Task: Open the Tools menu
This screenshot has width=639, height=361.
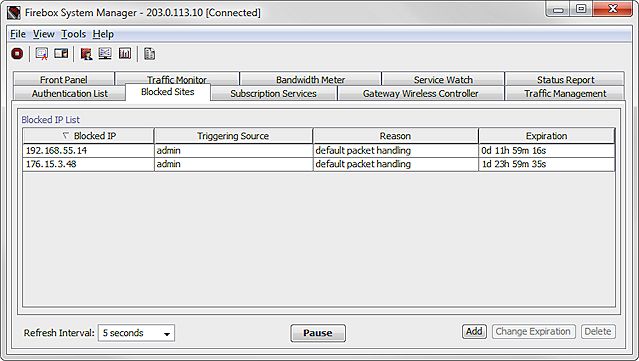Action: (x=73, y=34)
